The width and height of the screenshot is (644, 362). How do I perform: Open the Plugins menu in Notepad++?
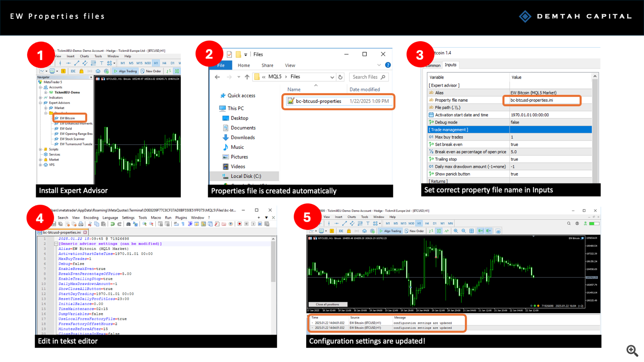(181, 217)
